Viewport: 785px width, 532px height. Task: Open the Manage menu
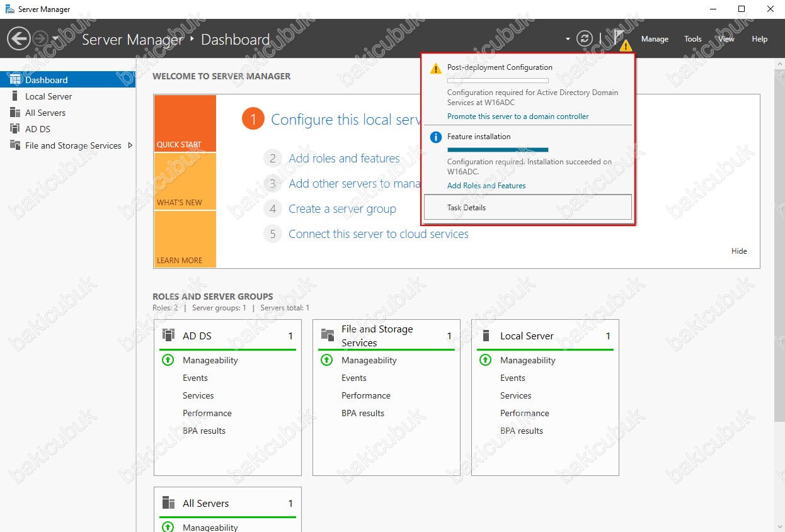[655, 39]
